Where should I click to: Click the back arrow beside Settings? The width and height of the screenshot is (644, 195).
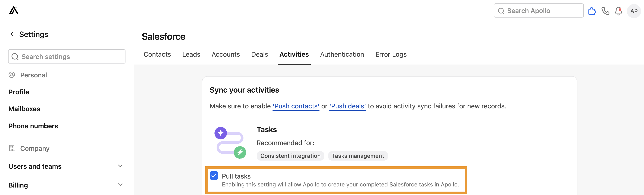pos(12,34)
